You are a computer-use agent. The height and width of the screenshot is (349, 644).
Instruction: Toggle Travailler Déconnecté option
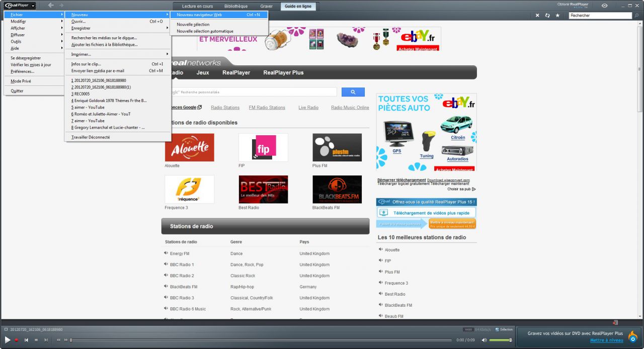pyautogui.click(x=91, y=137)
